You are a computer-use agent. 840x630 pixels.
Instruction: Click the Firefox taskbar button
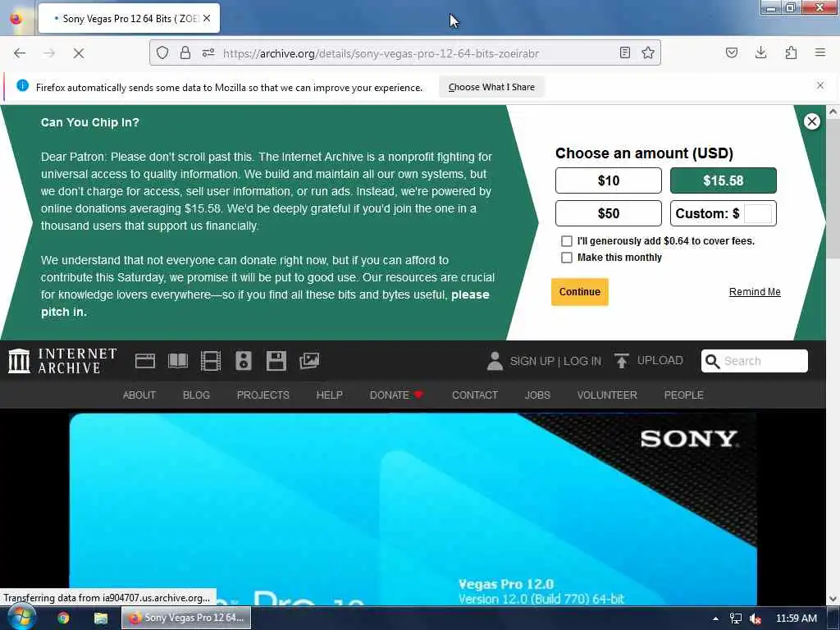click(x=186, y=618)
